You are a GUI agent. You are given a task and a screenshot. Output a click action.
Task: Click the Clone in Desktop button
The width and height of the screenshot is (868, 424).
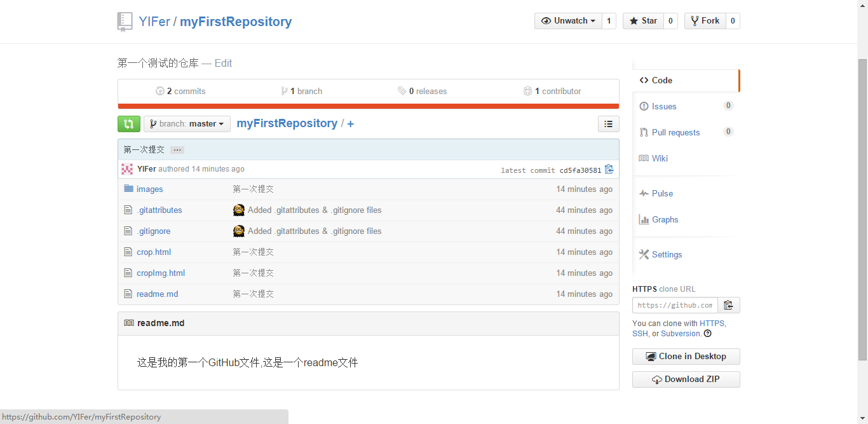pyautogui.click(x=686, y=357)
